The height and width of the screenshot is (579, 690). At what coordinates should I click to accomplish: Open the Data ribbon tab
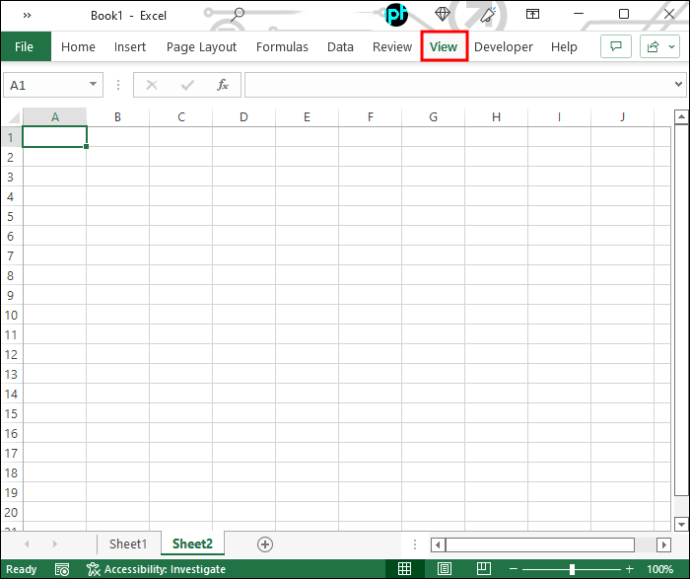(340, 47)
